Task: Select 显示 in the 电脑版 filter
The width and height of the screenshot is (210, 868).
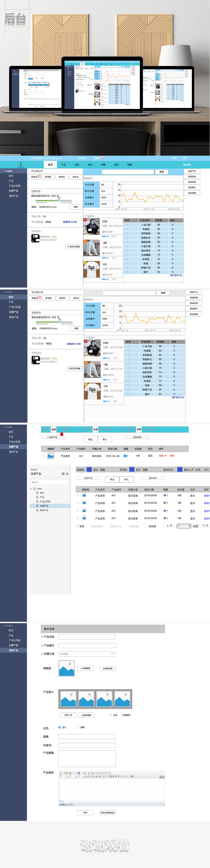Action: (x=96, y=470)
